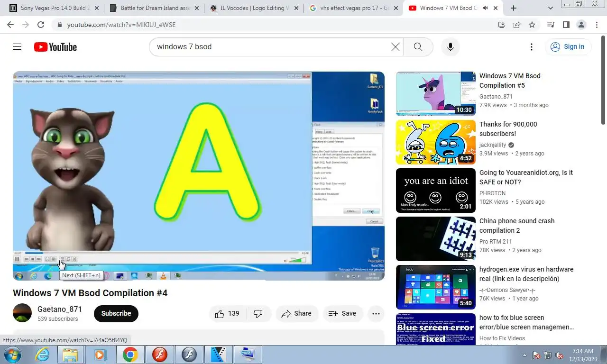Open more actions ellipsis under video
The height and width of the screenshot is (364, 607).
click(376, 313)
